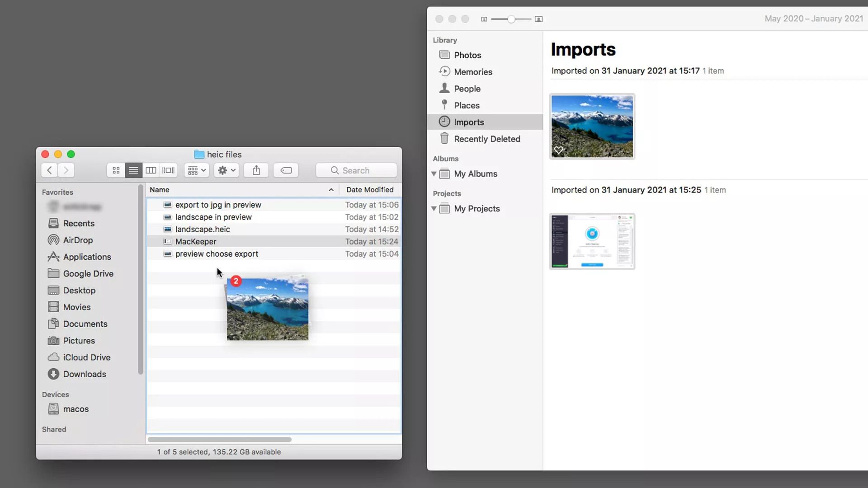Image resolution: width=868 pixels, height=488 pixels.
Task: Click the landscape thumbnail in the Imports section
Action: 591,126
